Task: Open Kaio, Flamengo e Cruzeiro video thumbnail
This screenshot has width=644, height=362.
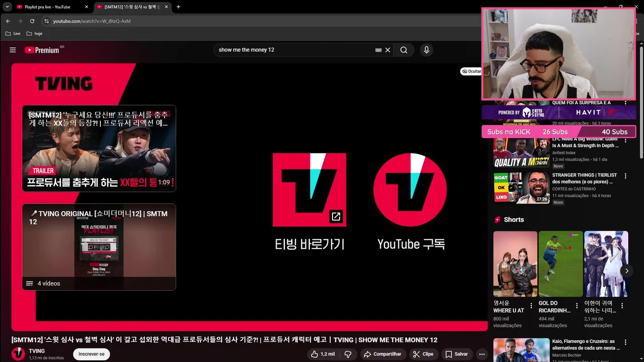Action: pyautogui.click(x=521, y=350)
